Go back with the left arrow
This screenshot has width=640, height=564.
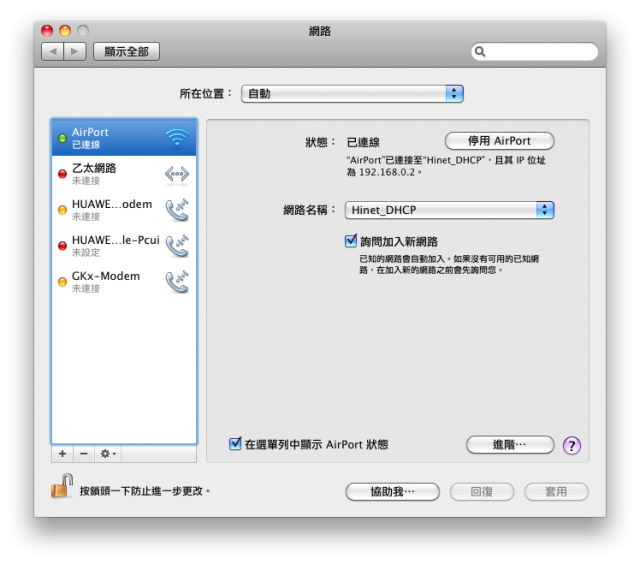[x=53, y=52]
